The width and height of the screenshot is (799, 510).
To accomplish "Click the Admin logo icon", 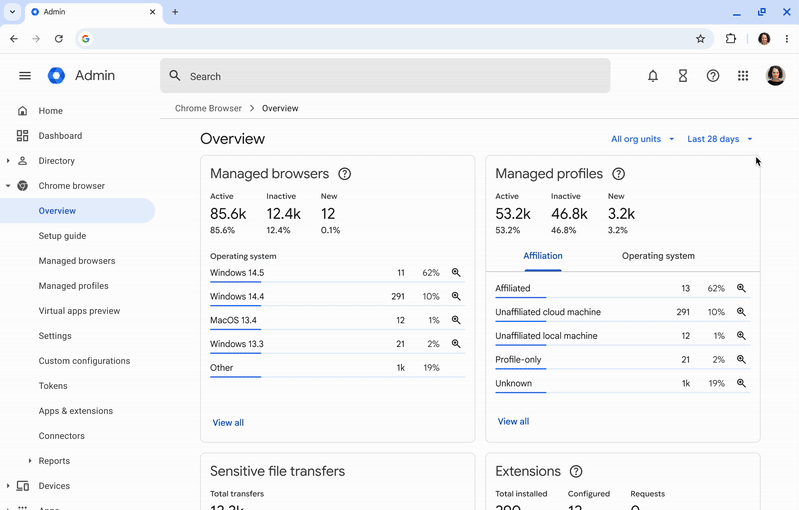I will click(57, 75).
